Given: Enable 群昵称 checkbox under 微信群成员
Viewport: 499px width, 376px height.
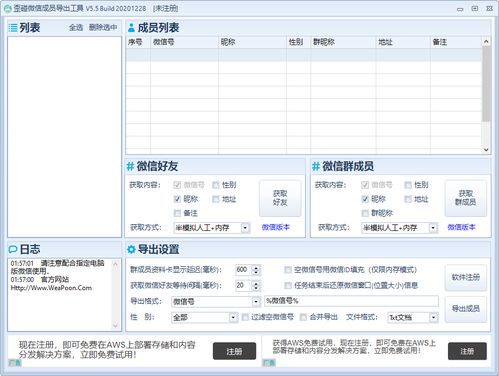Looking at the screenshot, I should point(365,213).
